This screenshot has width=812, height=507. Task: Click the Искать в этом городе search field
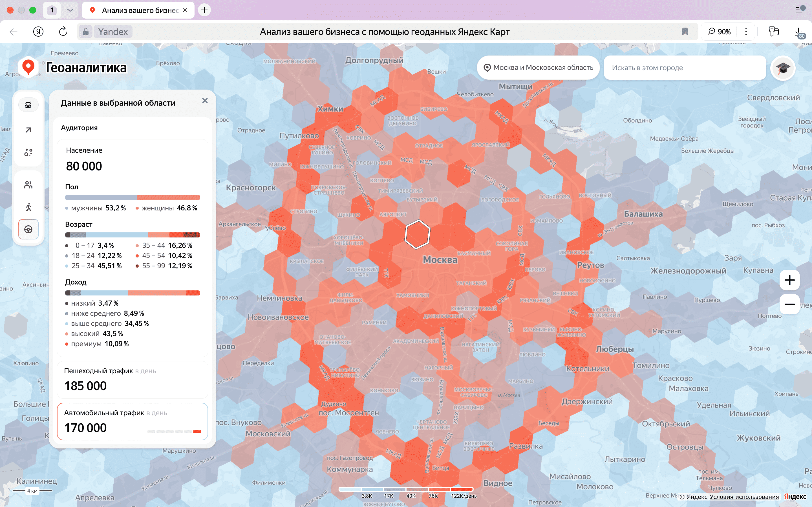(x=685, y=68)
